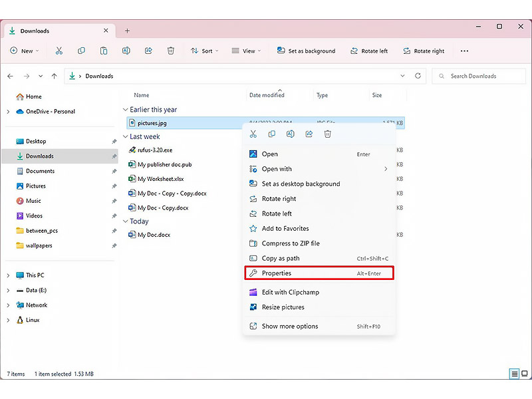532x399 pixels.
Task: Open the See more ellipsis menu in the toolbar
Action: [464, 51]
